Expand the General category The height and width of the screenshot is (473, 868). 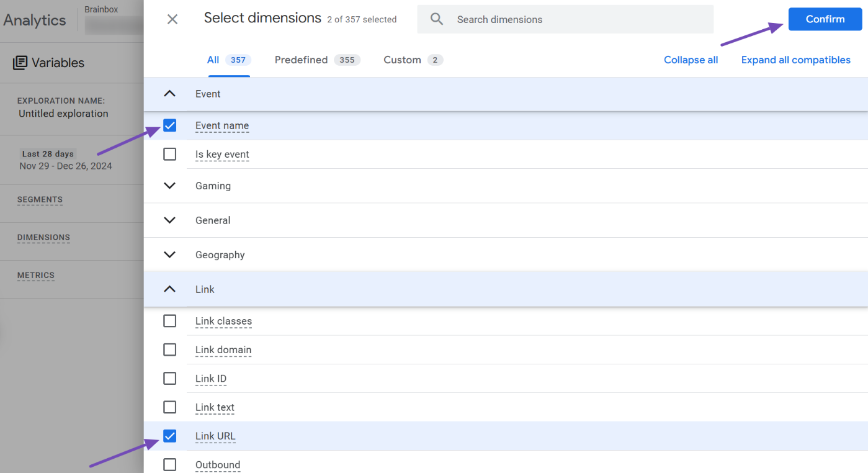pyautogui.click(x=169, y=220)
